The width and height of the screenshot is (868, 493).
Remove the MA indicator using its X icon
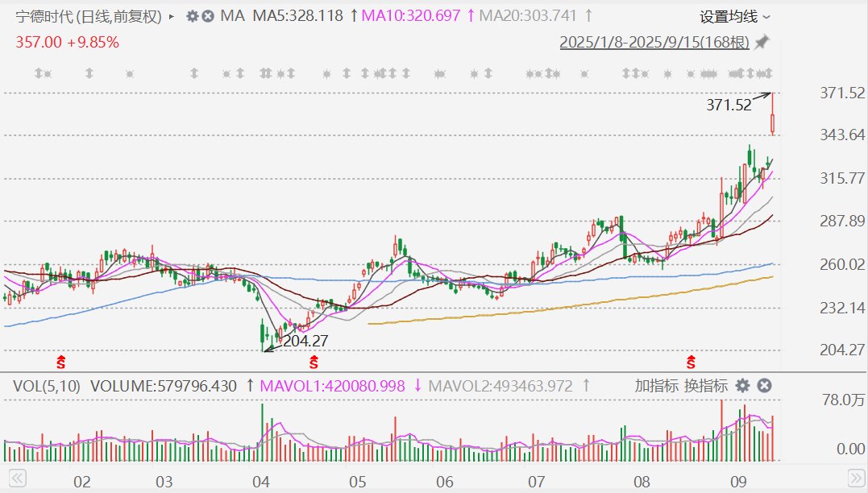[x=207, y=16]
